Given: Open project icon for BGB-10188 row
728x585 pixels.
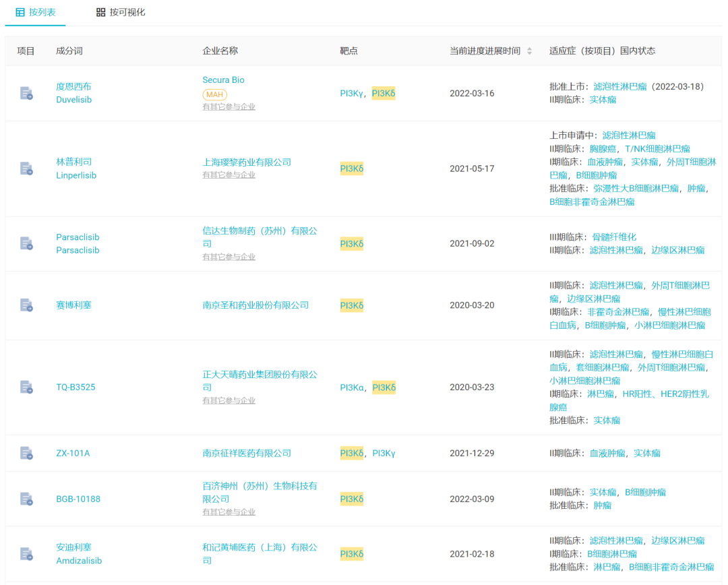Looking at the screenshot, I should coord(26,499).
